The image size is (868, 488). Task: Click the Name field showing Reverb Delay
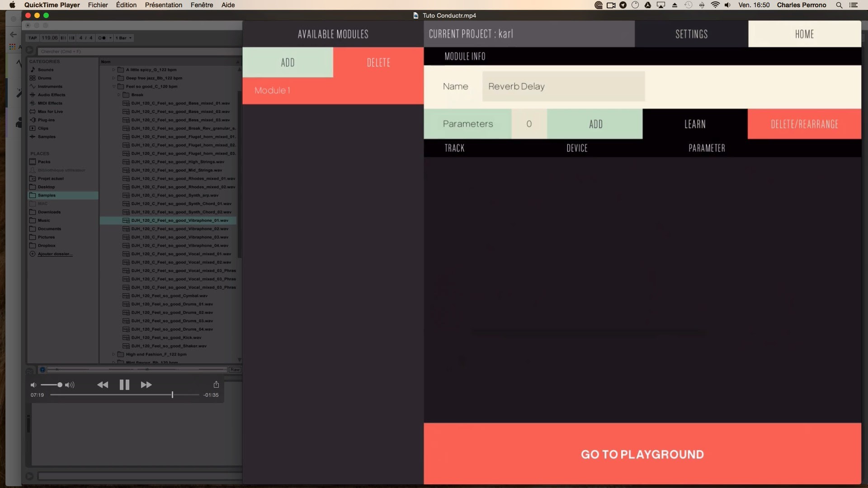[x=562, y=86]
